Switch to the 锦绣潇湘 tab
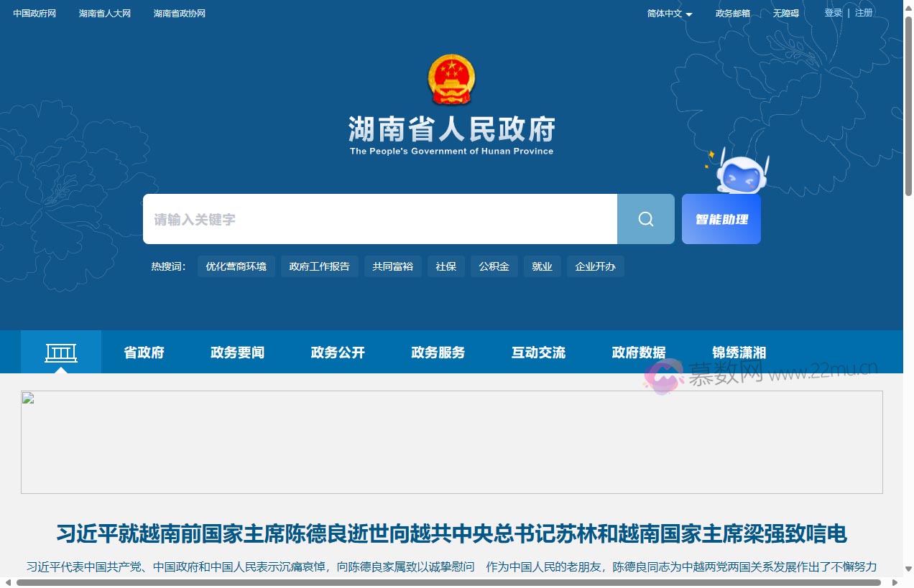The image size is (914, 588). pos(738,353)
